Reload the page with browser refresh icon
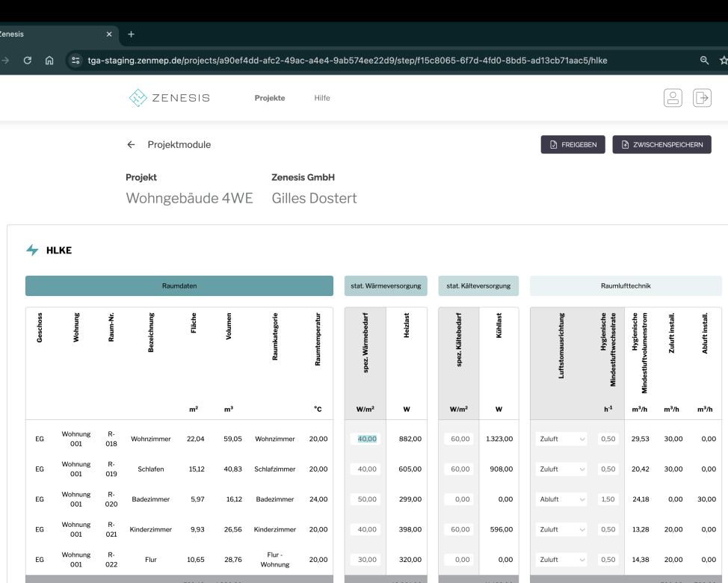The image size is (728, 583). pos(27,61)
